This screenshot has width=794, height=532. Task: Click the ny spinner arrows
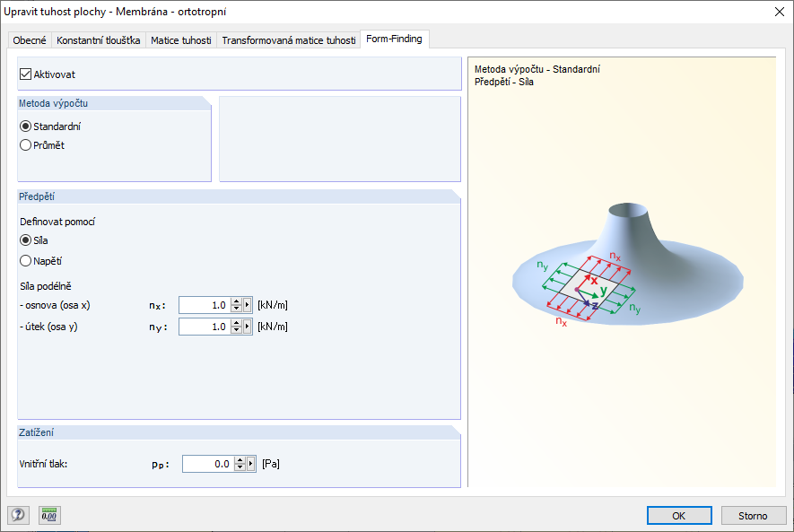click(237, 327)
